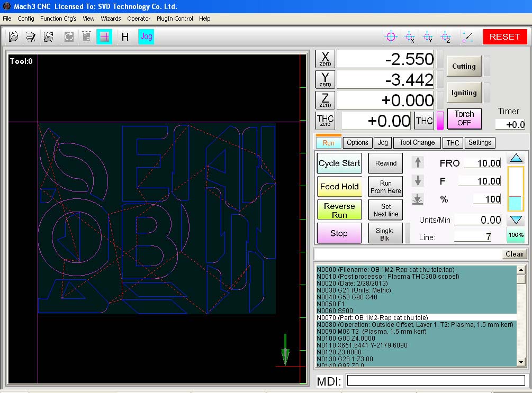Click the H toolbar icon
The height and width of the screenshot is (393, 532).
coord(125,36)
